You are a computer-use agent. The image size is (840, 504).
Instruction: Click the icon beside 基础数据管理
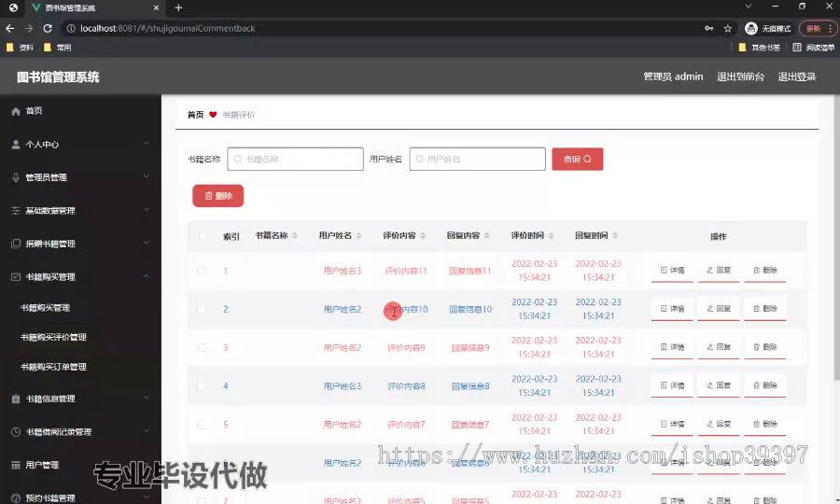[16, 211]
